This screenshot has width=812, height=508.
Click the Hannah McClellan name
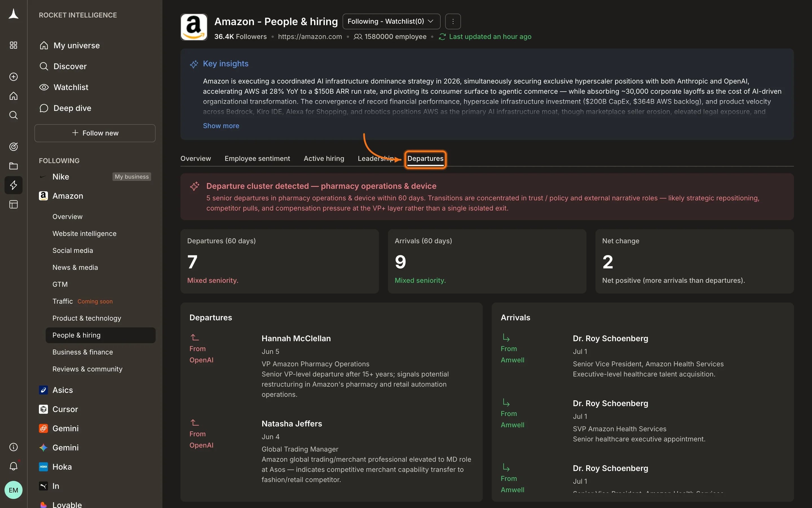[296, 338]
